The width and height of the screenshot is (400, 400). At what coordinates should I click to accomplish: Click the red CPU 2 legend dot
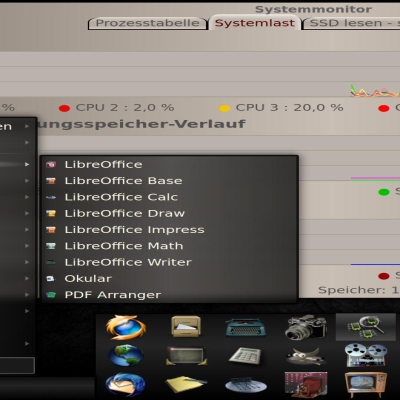pos(64,108)
